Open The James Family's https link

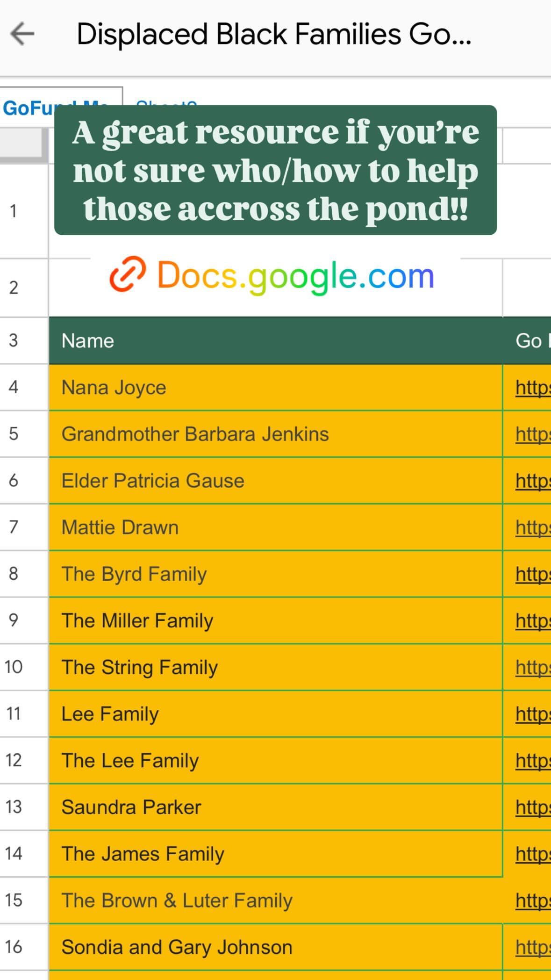(532, 854)
